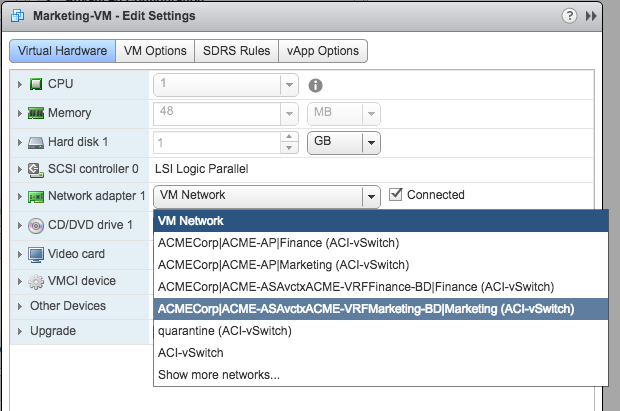Expand the Memory row
The width and height of the screenshot is (620, 411).
(19, 113)
